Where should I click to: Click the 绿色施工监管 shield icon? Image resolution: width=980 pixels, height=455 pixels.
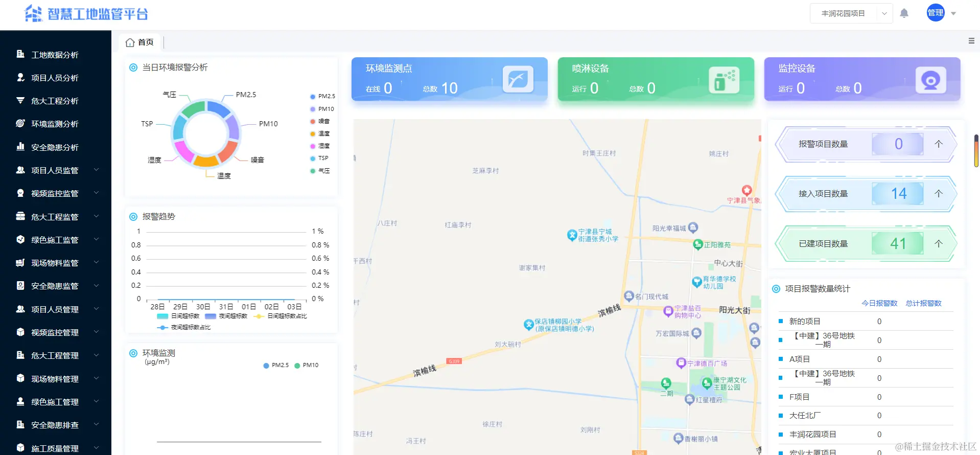(20, 239)
